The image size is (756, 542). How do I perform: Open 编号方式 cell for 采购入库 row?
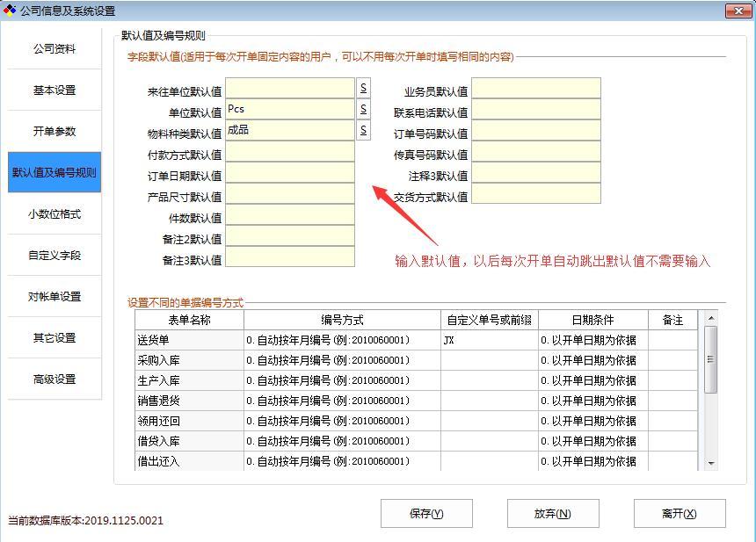tap(342, 360)
